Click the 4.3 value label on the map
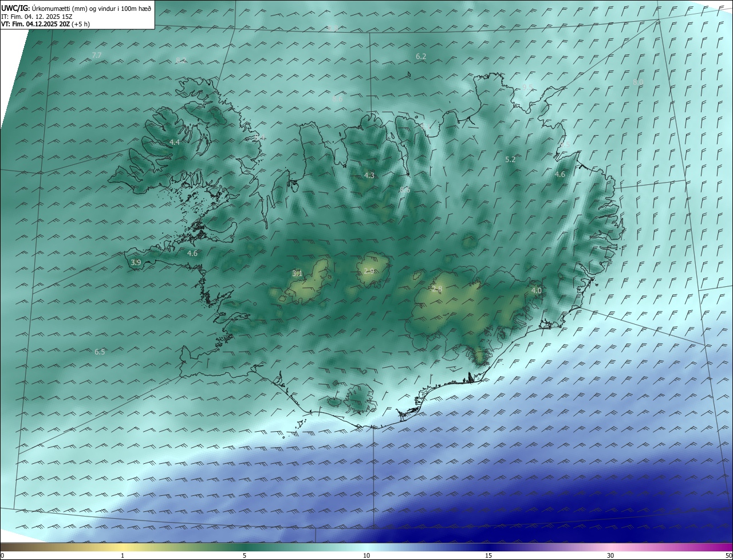The image size is (733, 560). [x=369, y=176]
